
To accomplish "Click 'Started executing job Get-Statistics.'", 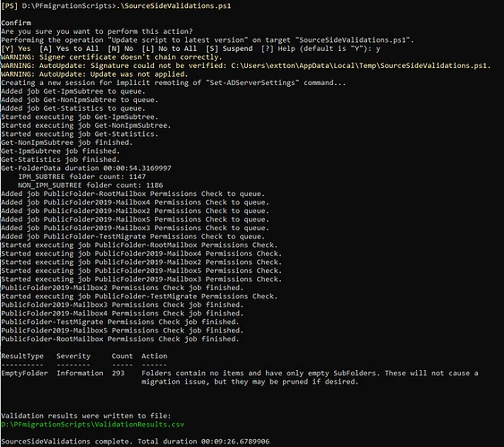I will [80, 133].
